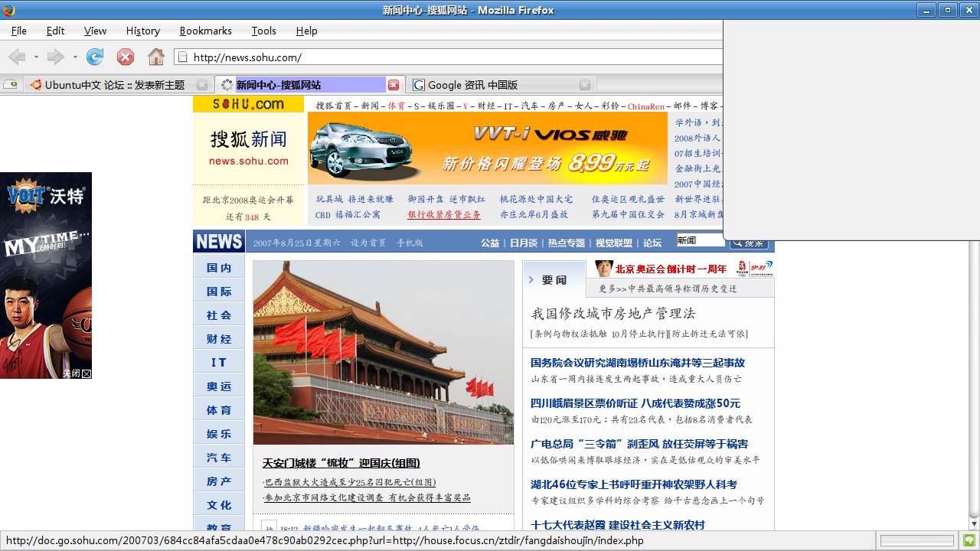The width and height of the screenshot is (980, 551).
Task: Click the ChinaRen link in the top navigation
Action: [645, 107]
